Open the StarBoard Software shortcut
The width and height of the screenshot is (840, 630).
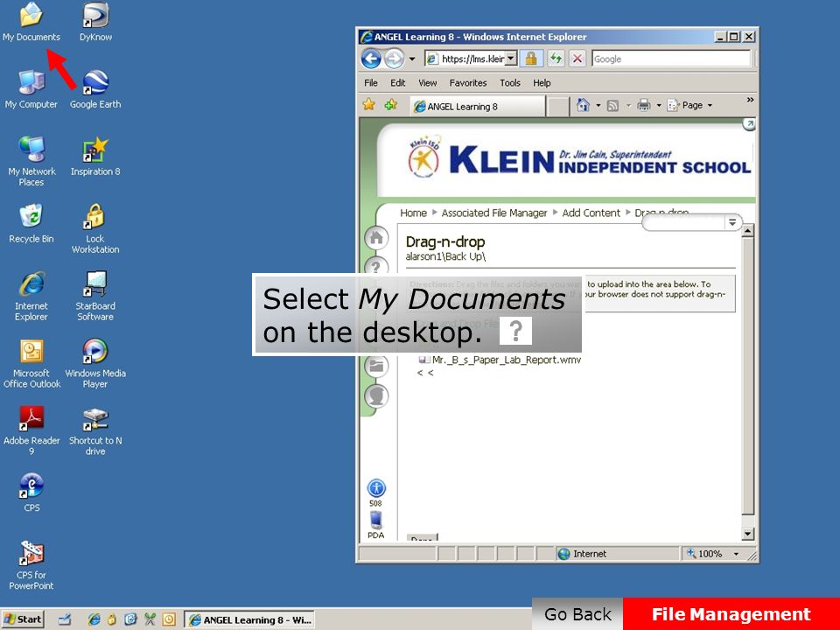(x=95, y=297)
